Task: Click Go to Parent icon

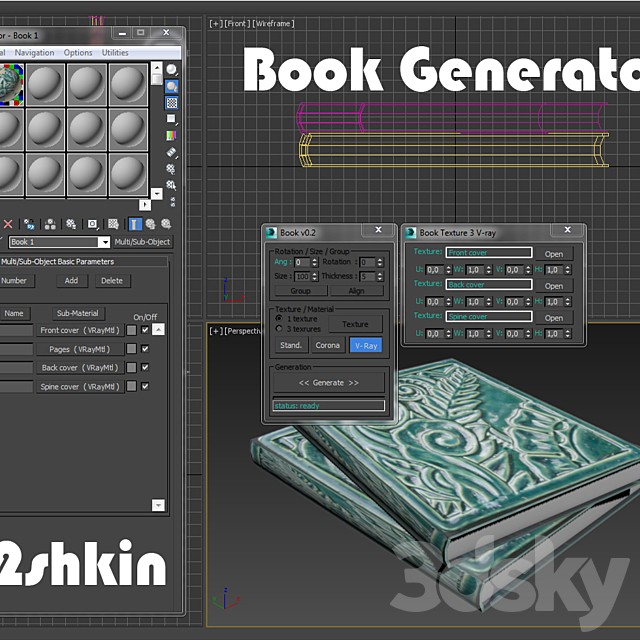Action: [151, 224]
